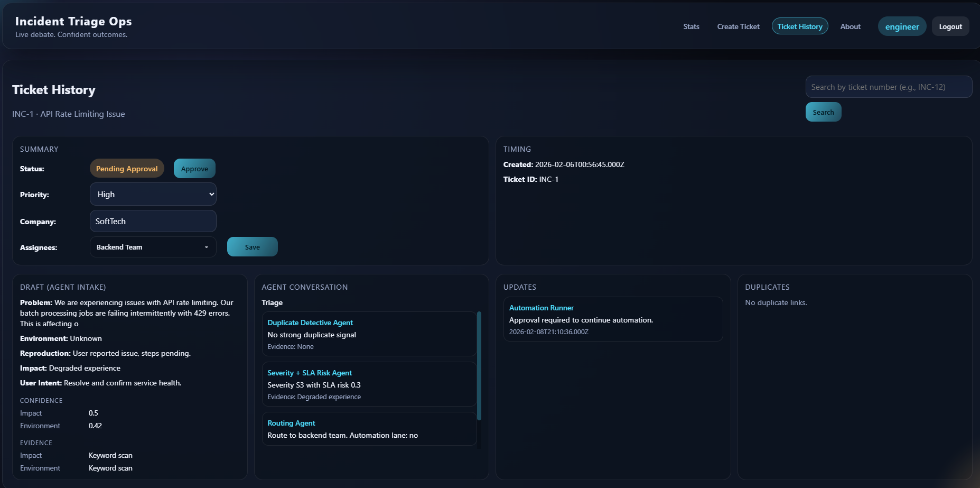Select the Routing Agent heading
The image size is (980, 488).
tap(291, 423)
